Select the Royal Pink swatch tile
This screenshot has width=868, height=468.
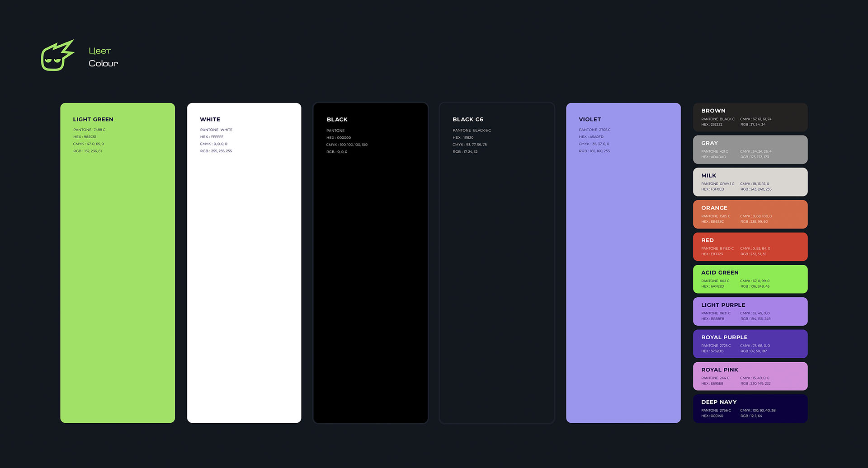tap(750, 376)
